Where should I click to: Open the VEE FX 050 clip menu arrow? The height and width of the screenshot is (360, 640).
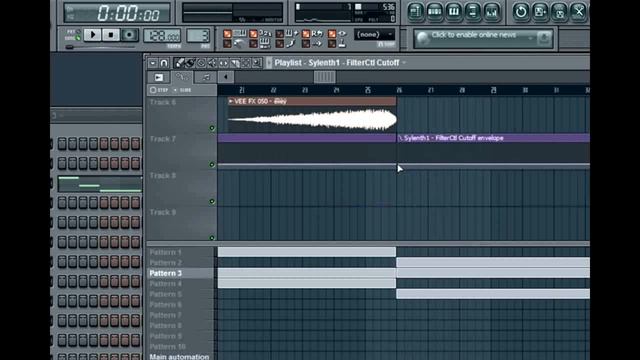pyautogui.click(x=231, y=101)
